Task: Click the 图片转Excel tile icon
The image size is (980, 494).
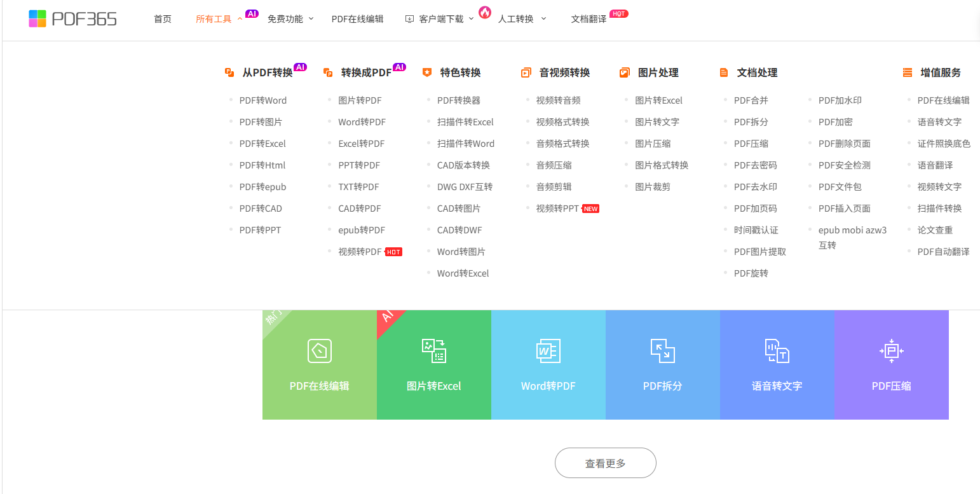Action: pos(434,351)
